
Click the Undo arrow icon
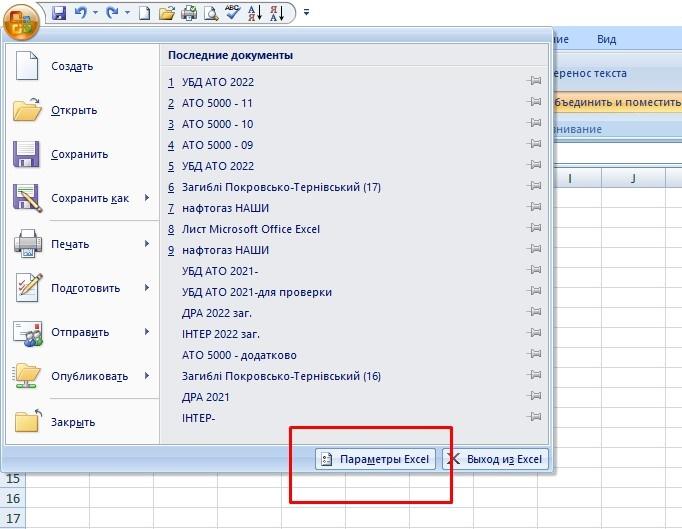point(80,13)
